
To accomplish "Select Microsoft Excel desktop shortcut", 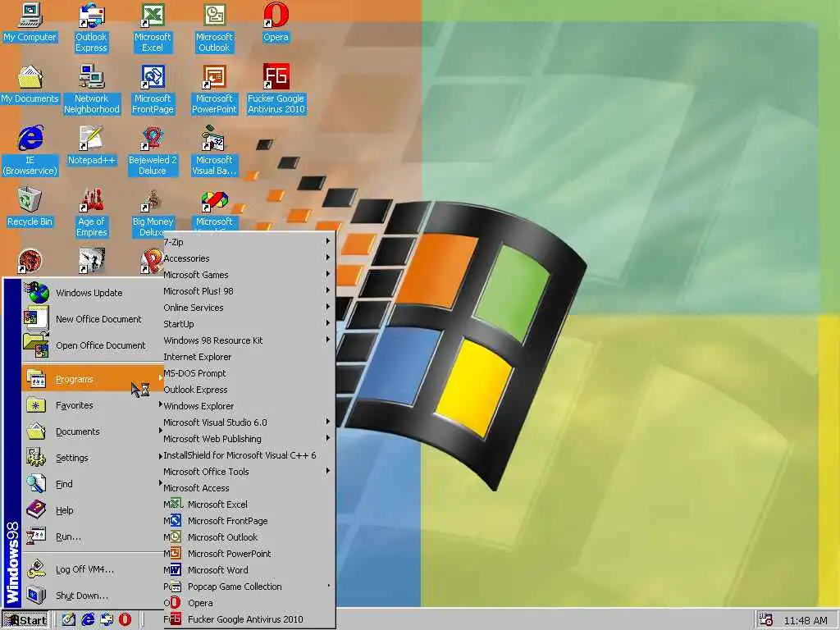I will click(153, 28).
